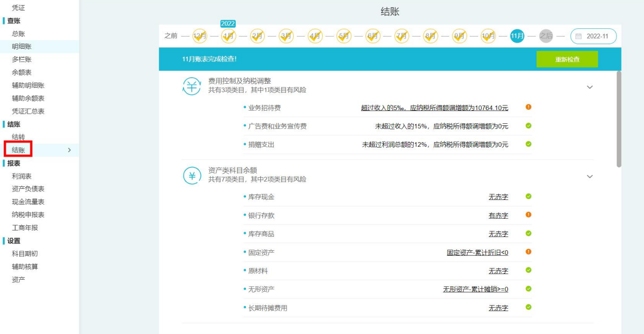Open 固定资产-累计折旧<0 link
The image size is (644, 334).
pyautogui.click(x=478, y=252)
